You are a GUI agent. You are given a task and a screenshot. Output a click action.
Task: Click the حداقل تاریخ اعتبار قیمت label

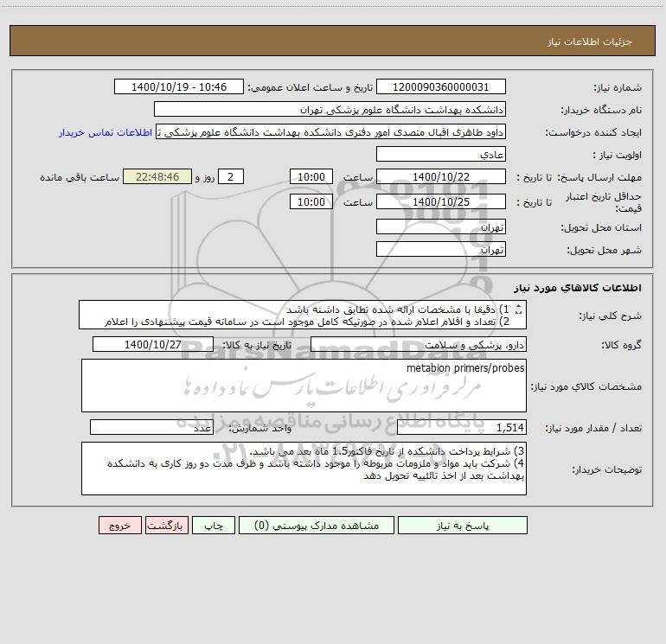(604, 202)
